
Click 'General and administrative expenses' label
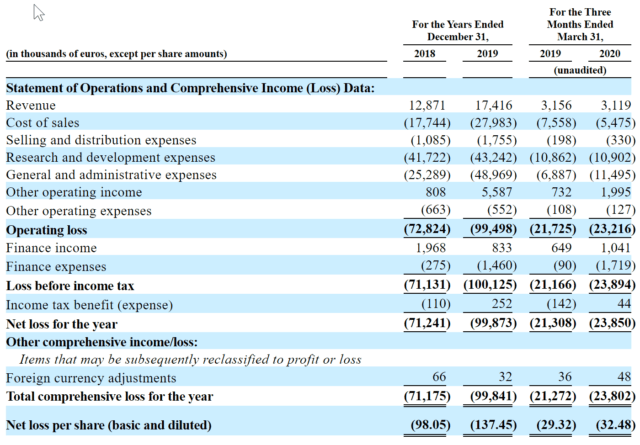click(111, 175)
